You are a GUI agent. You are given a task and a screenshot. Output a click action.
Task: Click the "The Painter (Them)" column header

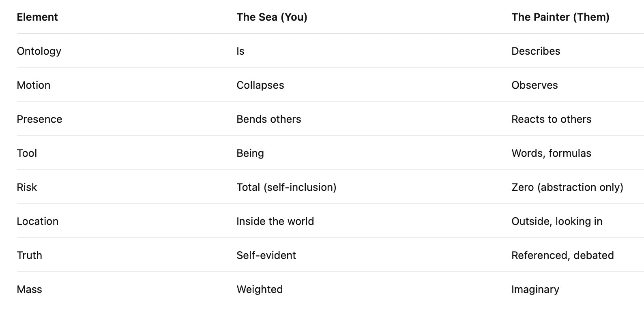tap(560, 17)
